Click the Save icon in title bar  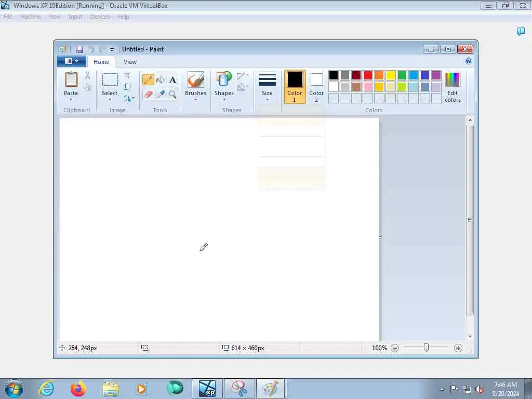[x=79, y=49]
